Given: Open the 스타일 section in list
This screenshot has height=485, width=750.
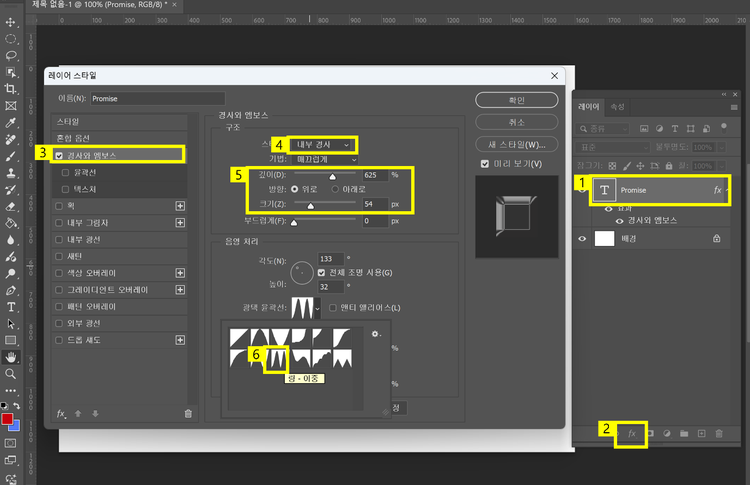Looking at the screenshot, I should pos(119,121).
